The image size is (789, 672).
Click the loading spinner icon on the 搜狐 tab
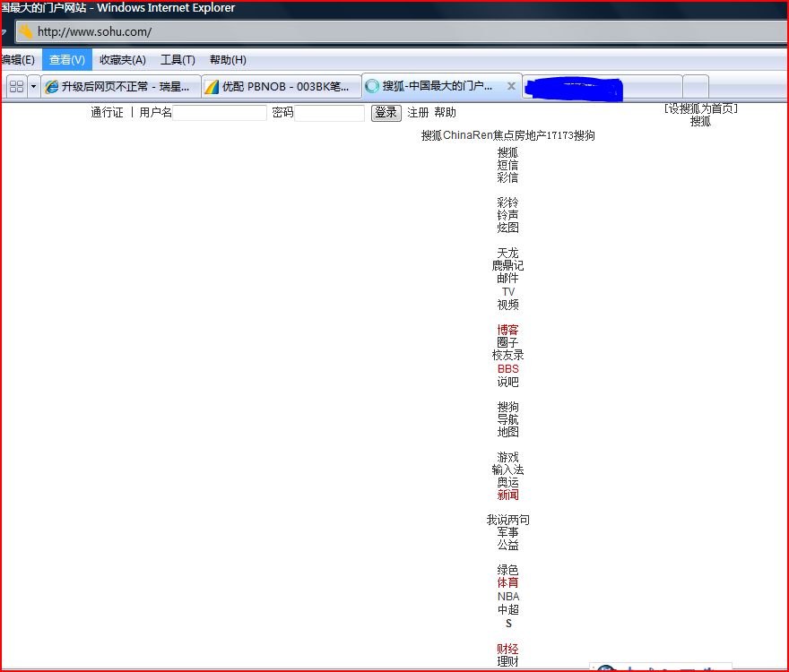coord(372,86)
